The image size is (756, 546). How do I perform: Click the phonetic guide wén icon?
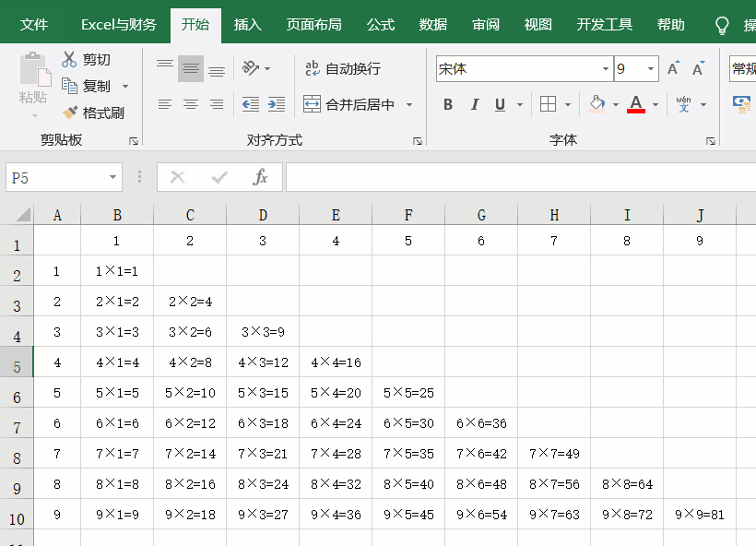(x=684, y=104)
